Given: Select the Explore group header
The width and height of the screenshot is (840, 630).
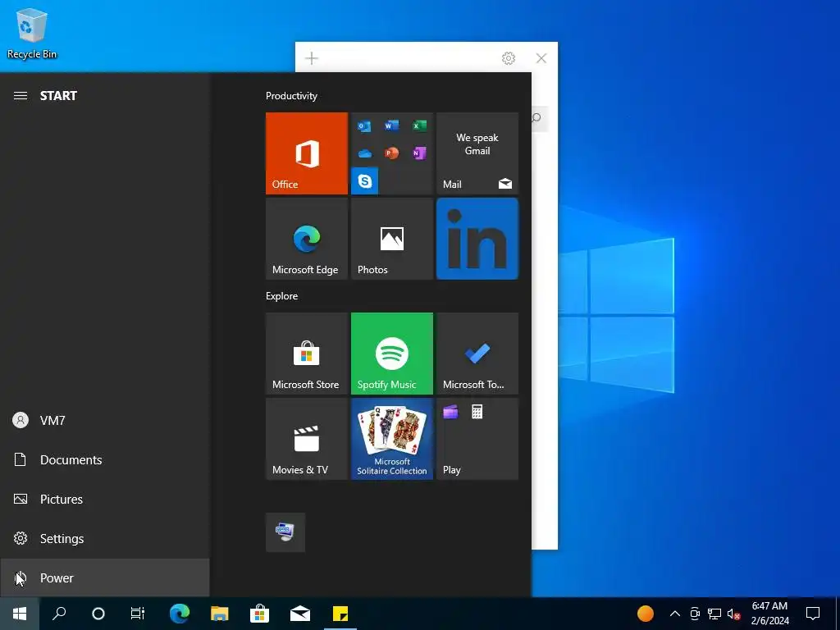Looking at the screenshot, I should click(x=282, y=296).
